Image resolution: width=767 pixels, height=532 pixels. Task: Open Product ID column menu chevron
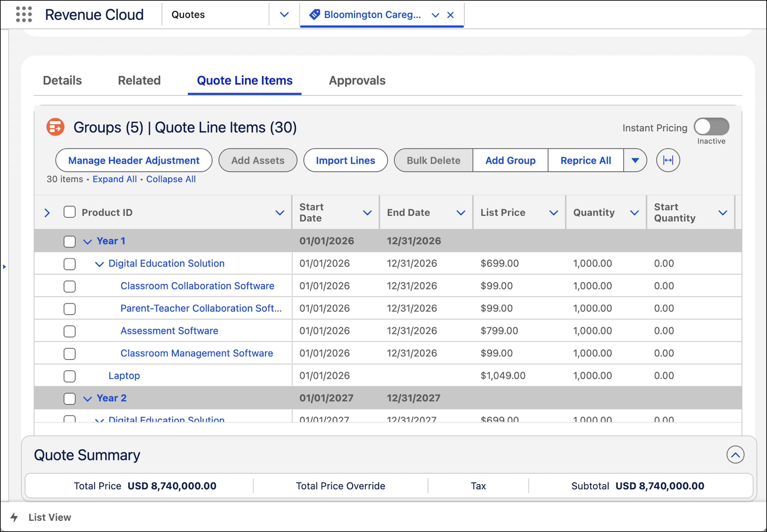click(x=280, y=213)
